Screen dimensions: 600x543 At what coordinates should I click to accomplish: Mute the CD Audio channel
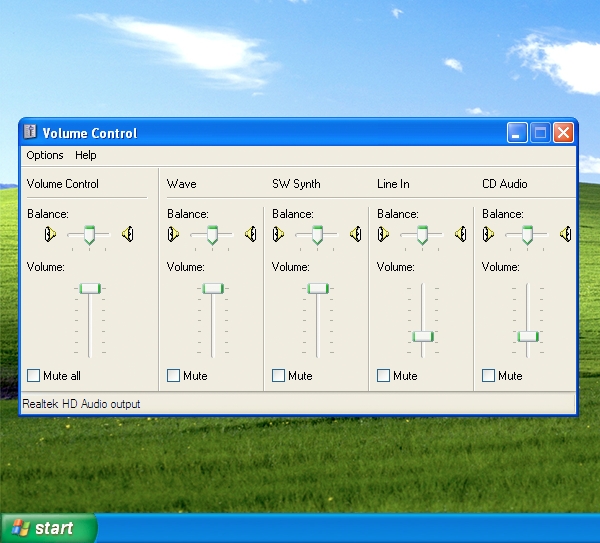(x=488, y=375)
